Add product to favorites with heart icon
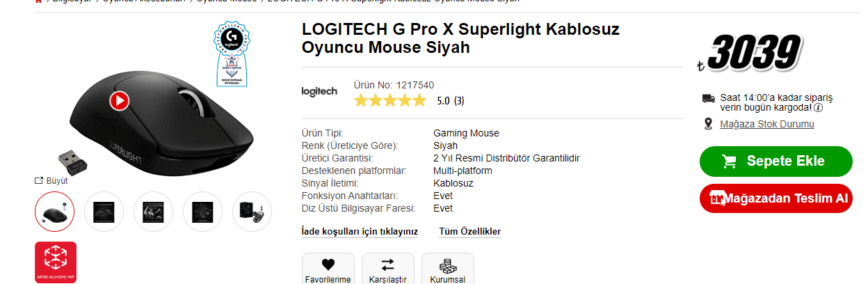Image resolution: width=868 pixels, height=284 pixels. (328, 265)
